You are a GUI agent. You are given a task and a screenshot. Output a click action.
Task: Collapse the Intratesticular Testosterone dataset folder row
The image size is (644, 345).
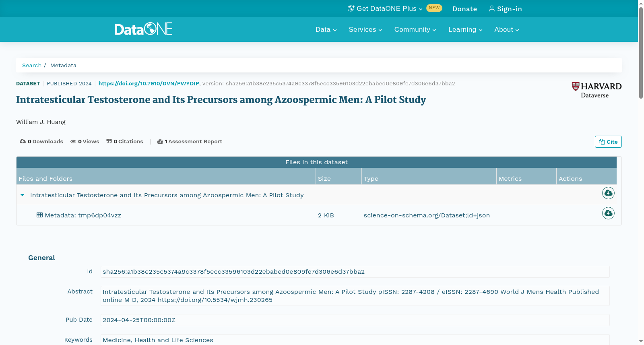coord(23,195)
